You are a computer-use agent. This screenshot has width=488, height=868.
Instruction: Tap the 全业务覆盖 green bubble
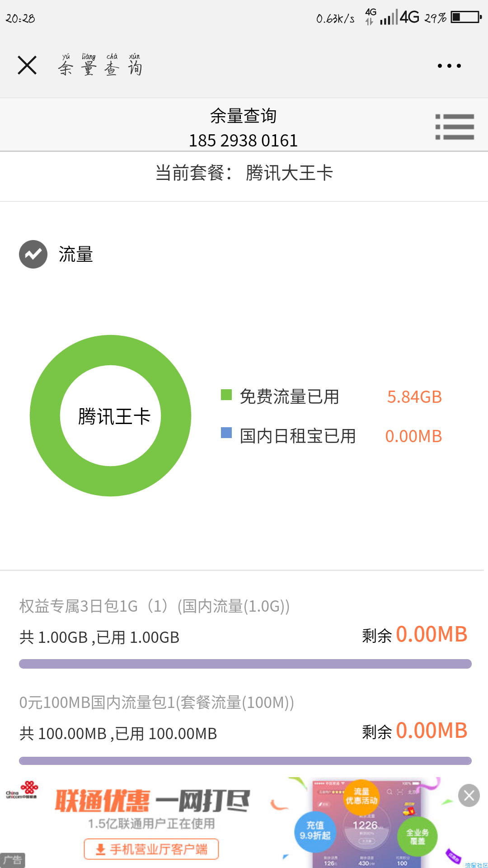point(417,836)
